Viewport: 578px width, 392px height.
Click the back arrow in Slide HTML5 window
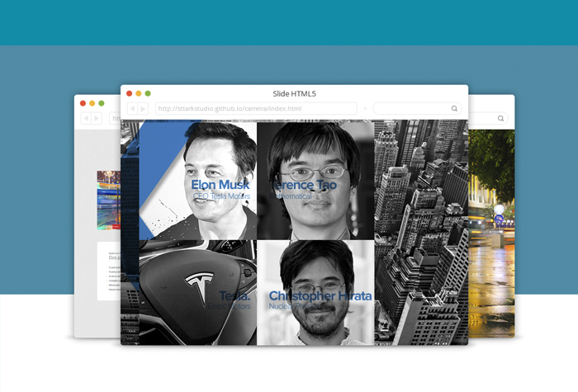(132, 108)
